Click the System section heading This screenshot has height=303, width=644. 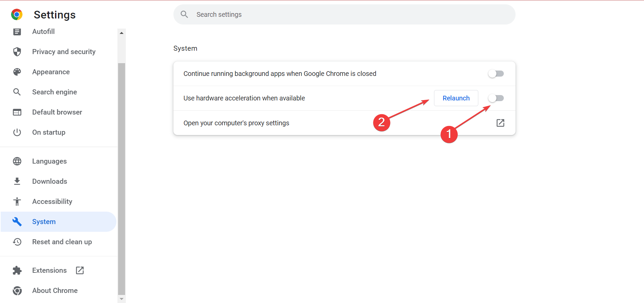185,48
